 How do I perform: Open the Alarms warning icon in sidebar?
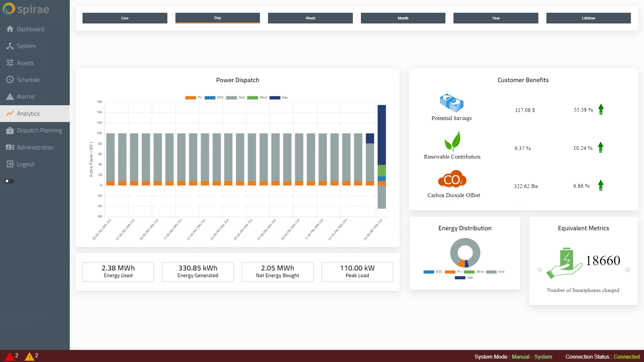coord(10,97)
